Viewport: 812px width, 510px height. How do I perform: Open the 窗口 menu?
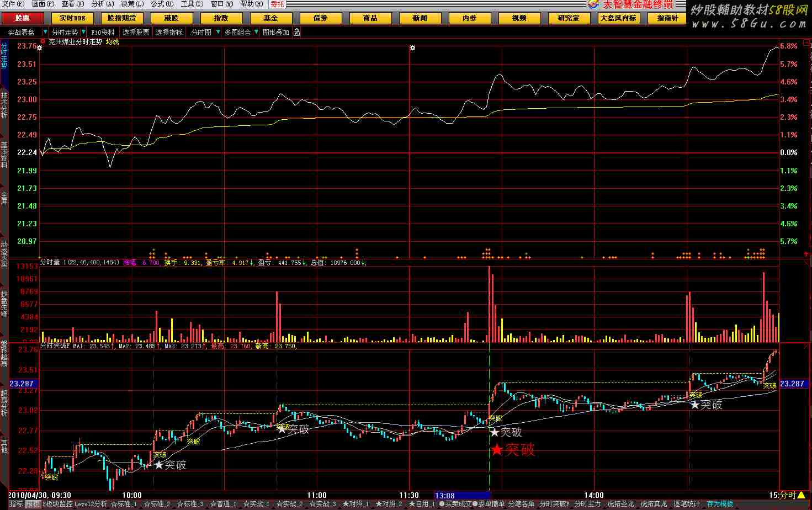(x=221, y=4)
